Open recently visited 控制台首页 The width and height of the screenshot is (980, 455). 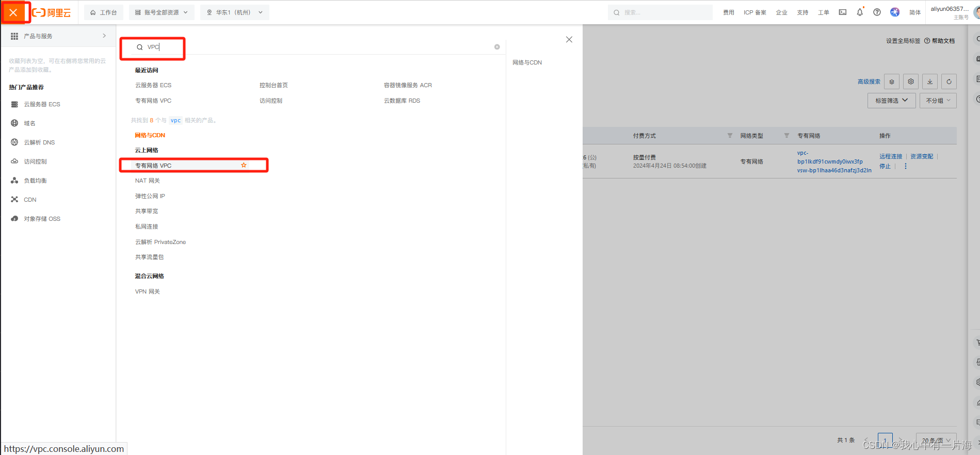[x=274, y=85]
